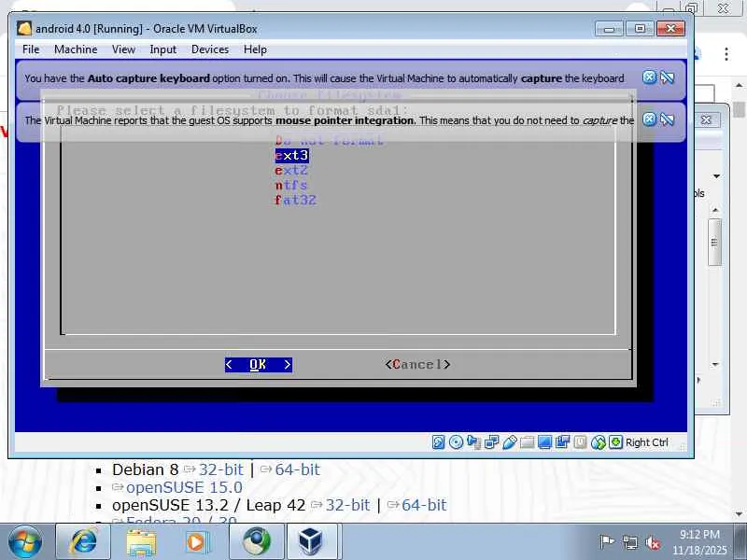The width and height of the screenshot is (747, 560).
Task: Suppress the Auto capture keyboard message permanently
Action: click(x=668, y=77)
